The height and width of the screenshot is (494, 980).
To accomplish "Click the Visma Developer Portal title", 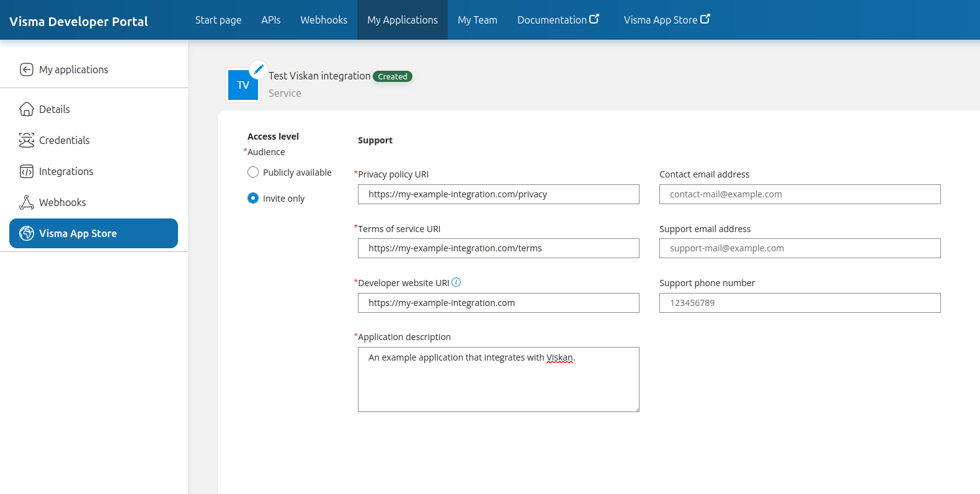I will click(79, 22).
